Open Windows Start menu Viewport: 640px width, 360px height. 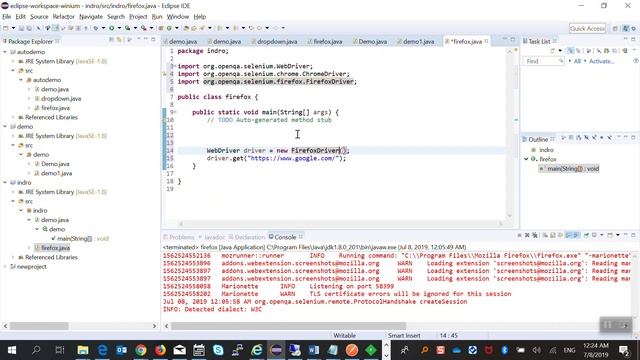[x=11, y=350]
